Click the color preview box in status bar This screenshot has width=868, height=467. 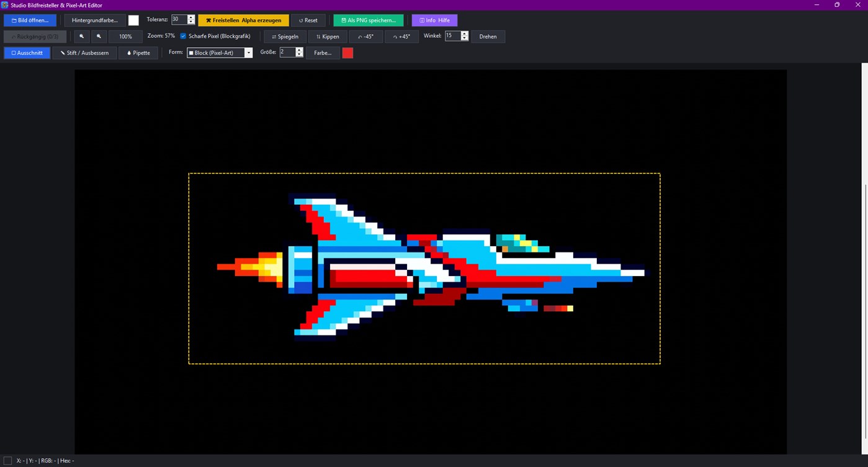(x=7, y=461)
